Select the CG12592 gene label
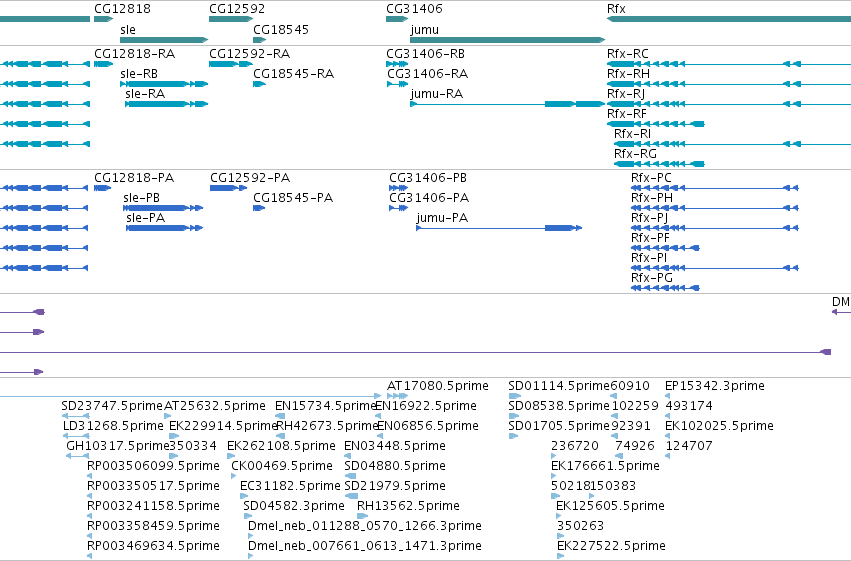This screenshot has width=851, height=561. click(237, 9)
